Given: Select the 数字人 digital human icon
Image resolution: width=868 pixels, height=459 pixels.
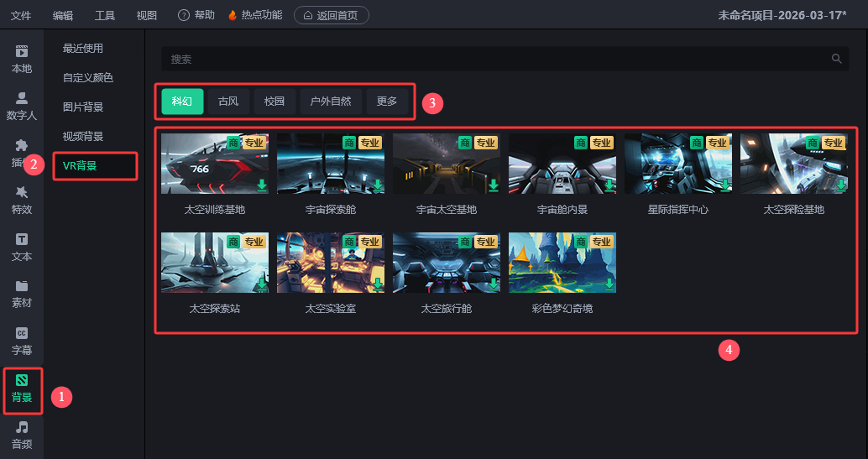Looking at the screenshot, I should pos(22,105).
